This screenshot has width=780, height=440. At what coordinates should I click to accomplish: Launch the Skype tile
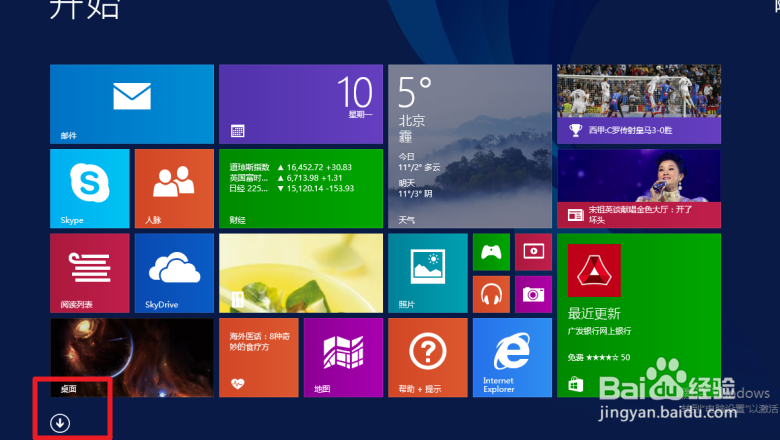click(x=90, y=188)
